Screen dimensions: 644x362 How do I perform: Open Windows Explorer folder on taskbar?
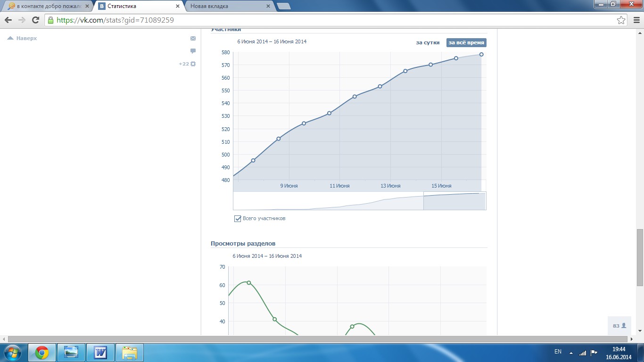130,353
